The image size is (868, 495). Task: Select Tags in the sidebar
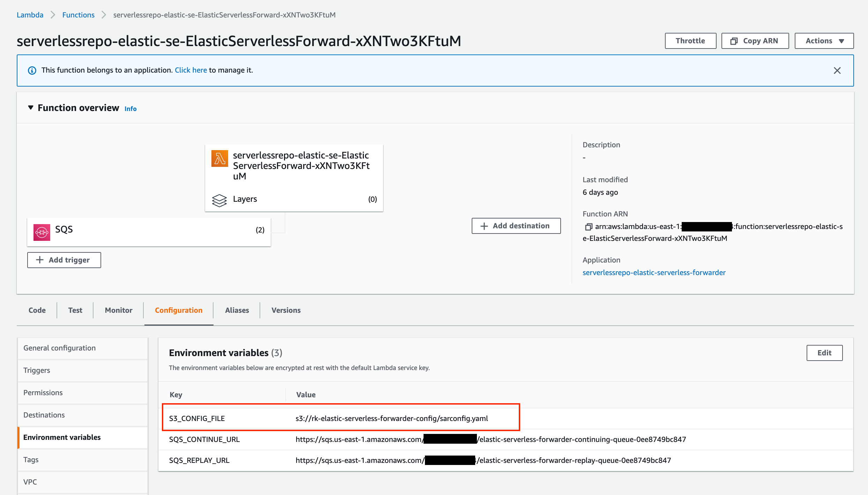click(x=83, y=460)
